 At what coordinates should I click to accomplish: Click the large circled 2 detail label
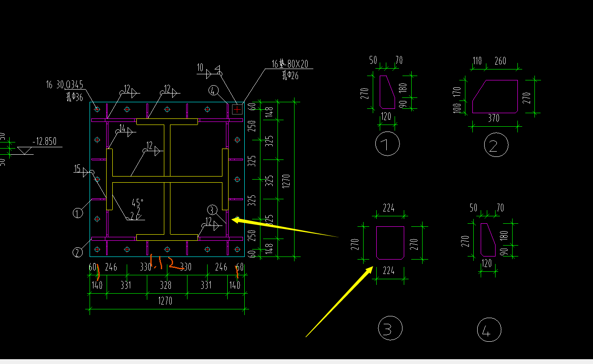(x=496, y=145)
